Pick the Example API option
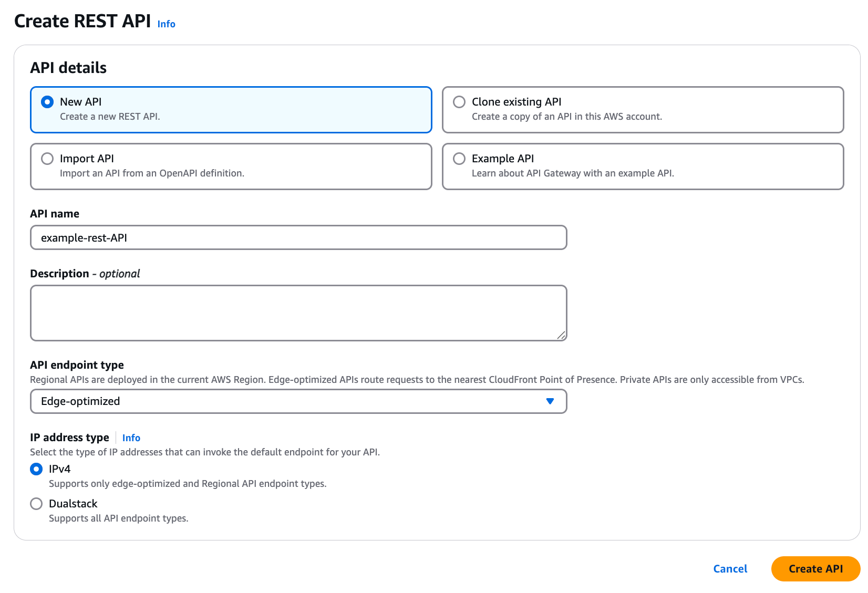 [x=459, y=159]
